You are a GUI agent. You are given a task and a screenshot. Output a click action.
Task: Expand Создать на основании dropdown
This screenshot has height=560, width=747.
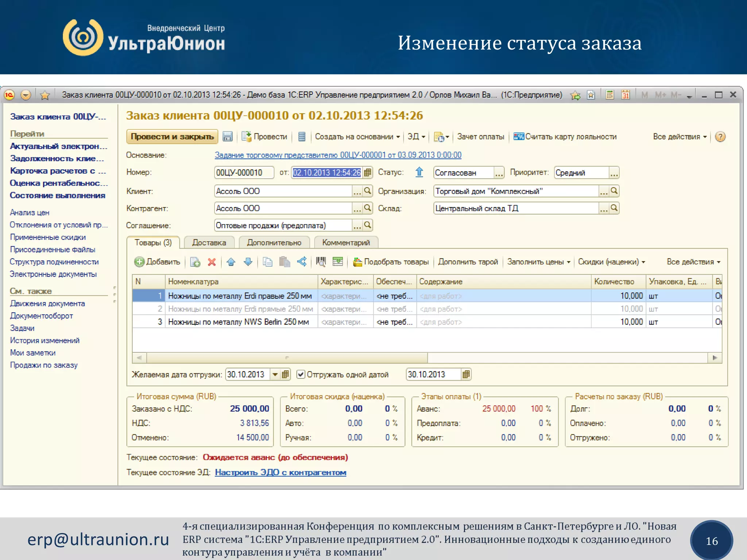(x=357, y=137)
